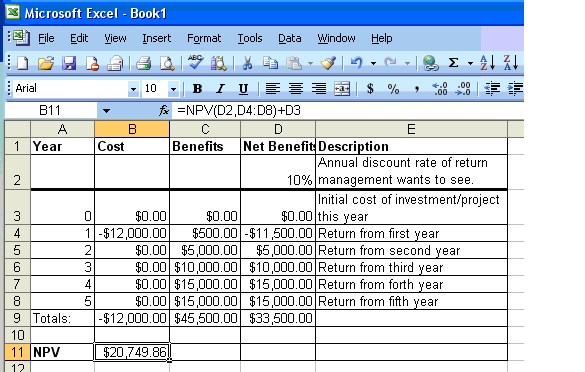585x372 pixels.
Task: Click the Name Box showing B11
Action: click(50, 110)
